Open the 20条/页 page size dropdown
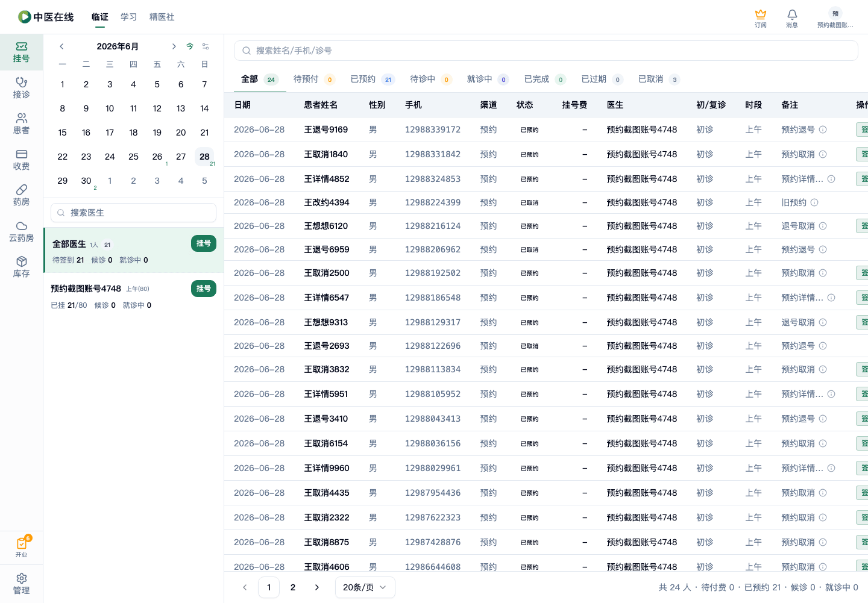 (365, 587)
